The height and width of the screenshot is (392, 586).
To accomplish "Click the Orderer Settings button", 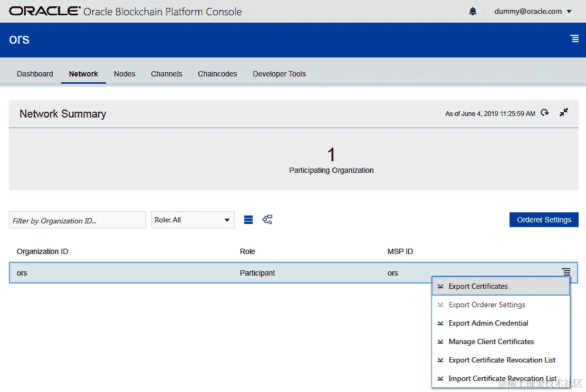I will 544,220.
